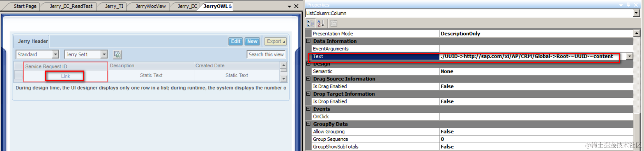Select the Created Date column header

[237, 66]
